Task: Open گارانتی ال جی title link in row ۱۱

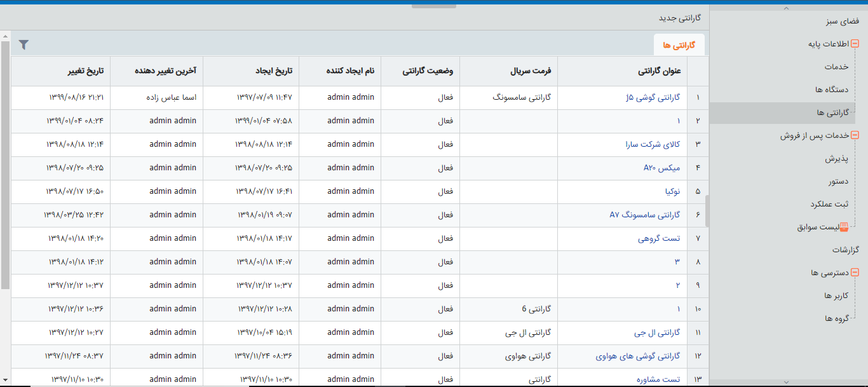Action: coord(657,333)
